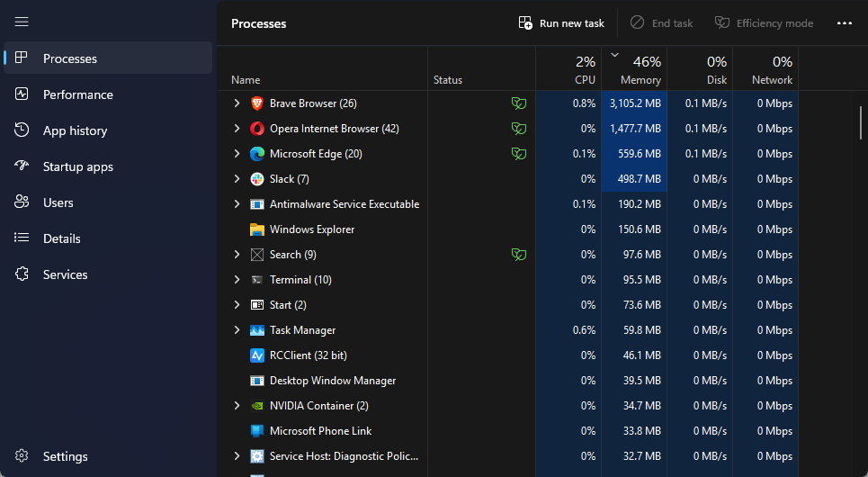868x477 pixels.
Task: Open Task Manager Settings
Action: [x=108, y=456]
